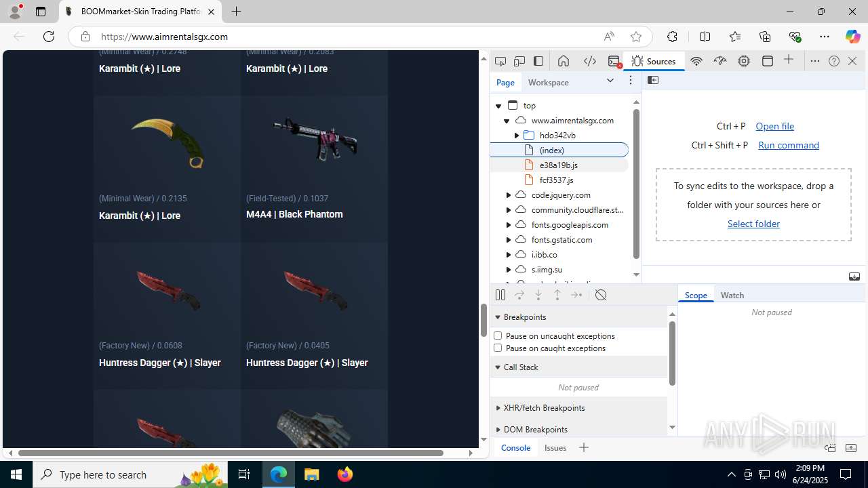Open browser Extensions puzzle icon
This screenshot has width=868, height=488.
click(672, 37)
